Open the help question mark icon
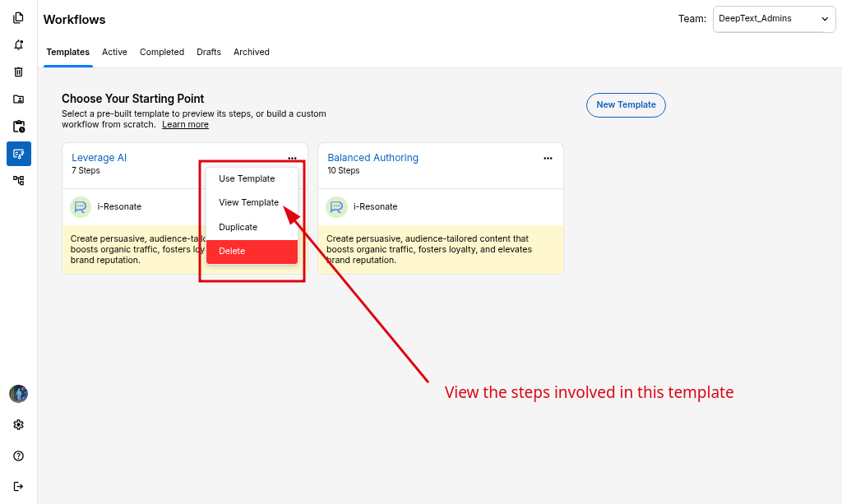The height and width of the screenshot is (504, 842). pos(18,455)
